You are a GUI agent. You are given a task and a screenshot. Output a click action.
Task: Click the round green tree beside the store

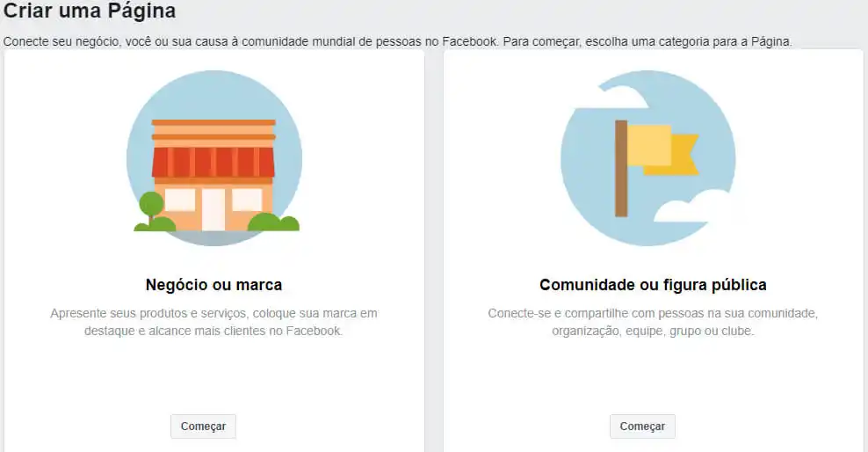click(150, 204)
